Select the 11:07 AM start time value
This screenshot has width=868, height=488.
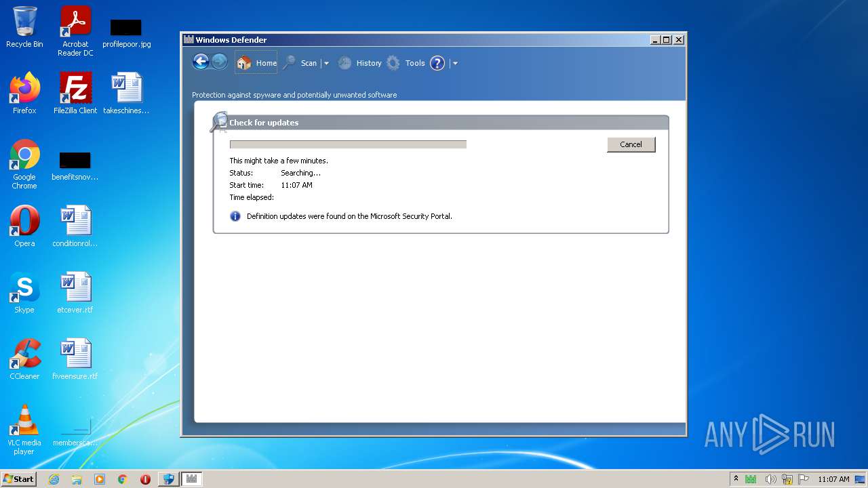pyautogui.click(x=296, y=185)
